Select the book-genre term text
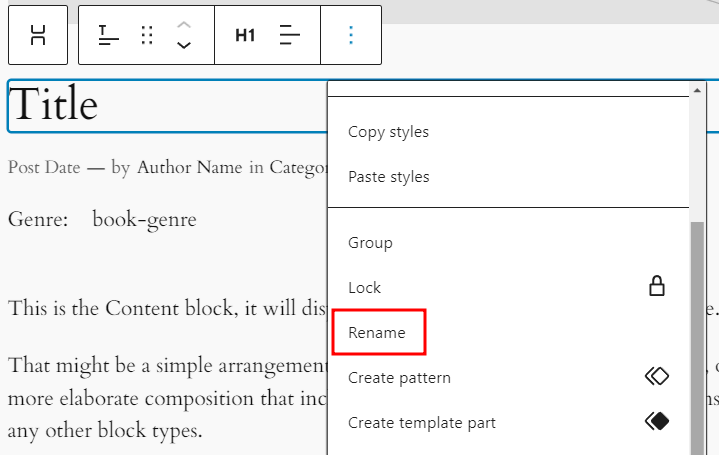The height and width of the screenshot is (455, 719). coord(144,219)
